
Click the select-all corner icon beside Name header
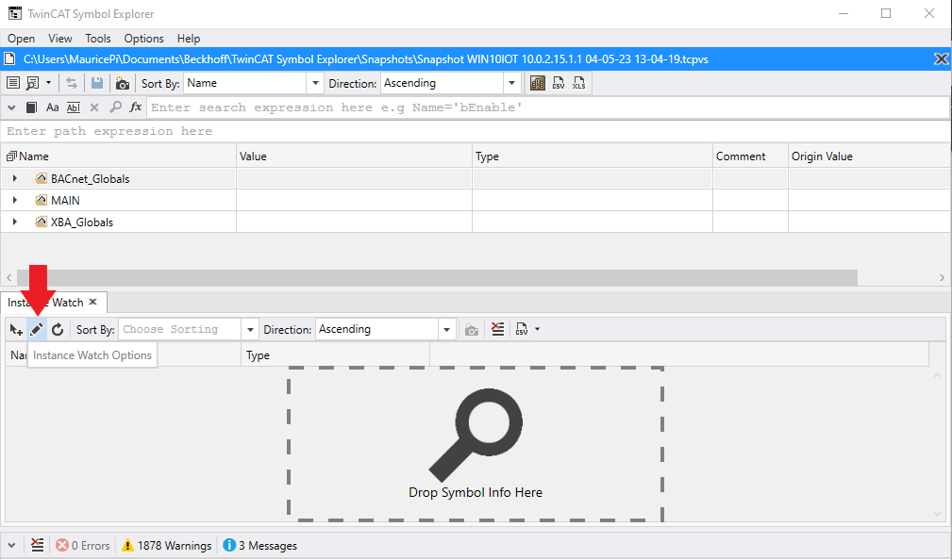(x=11, y=156)
